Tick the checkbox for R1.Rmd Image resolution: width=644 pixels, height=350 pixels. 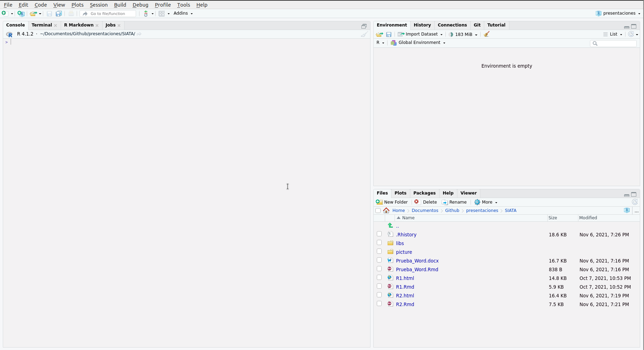tap(379, 286)
